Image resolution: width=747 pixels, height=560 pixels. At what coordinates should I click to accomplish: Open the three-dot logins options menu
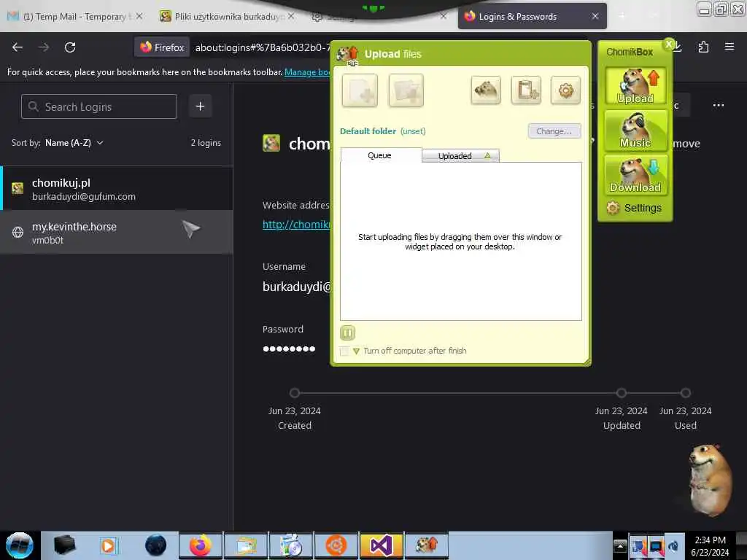(x=718, y=105)
